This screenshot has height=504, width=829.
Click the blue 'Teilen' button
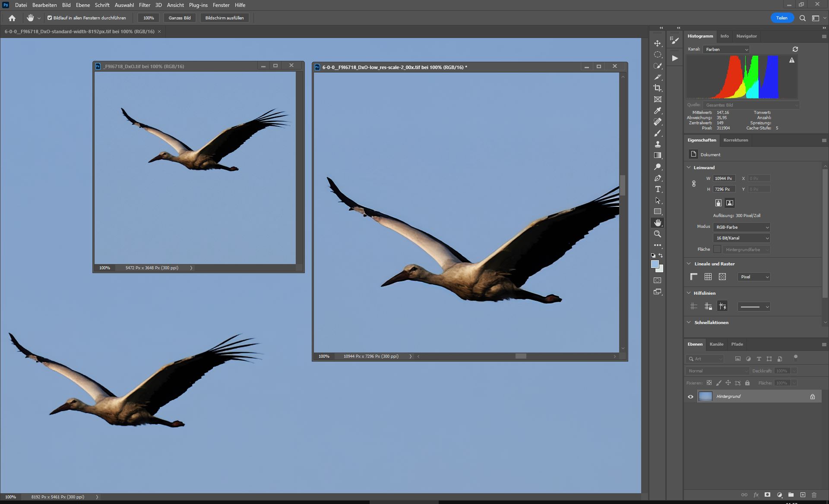[782, 18]
